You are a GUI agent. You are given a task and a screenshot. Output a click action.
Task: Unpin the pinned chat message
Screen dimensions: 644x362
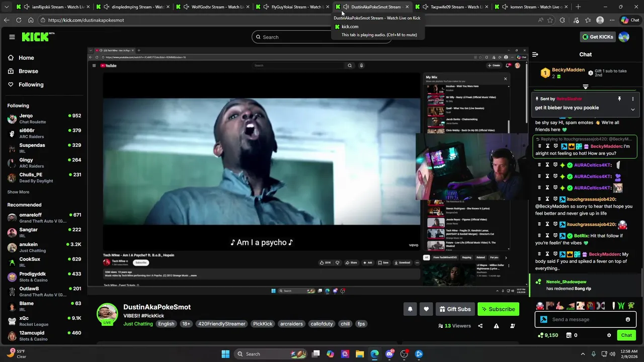click(619, 99)
